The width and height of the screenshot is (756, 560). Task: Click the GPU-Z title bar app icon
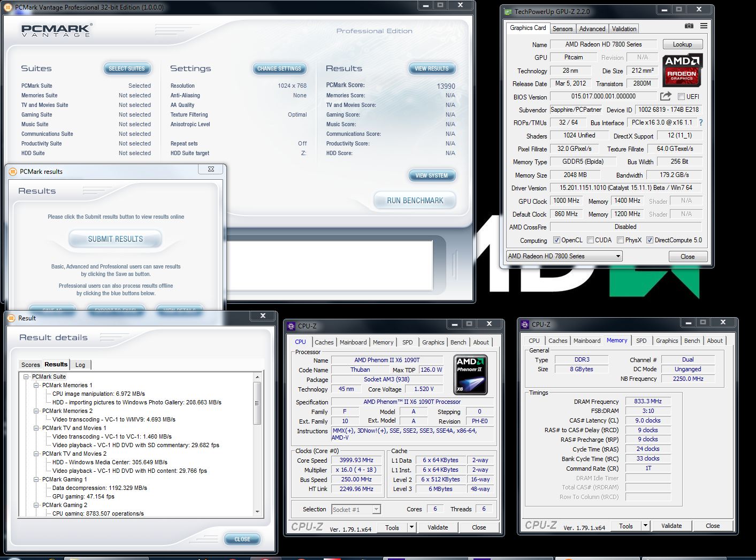point(507,11)
